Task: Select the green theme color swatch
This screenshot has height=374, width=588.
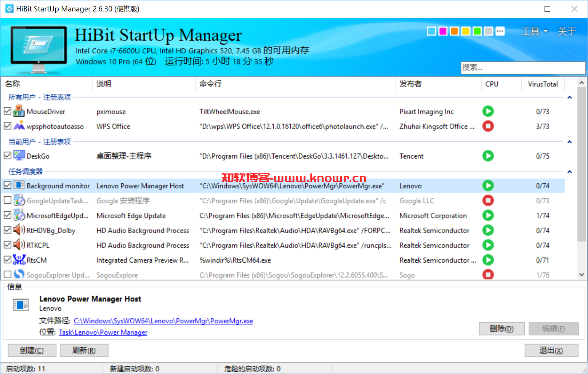Action: pos(477,31)
